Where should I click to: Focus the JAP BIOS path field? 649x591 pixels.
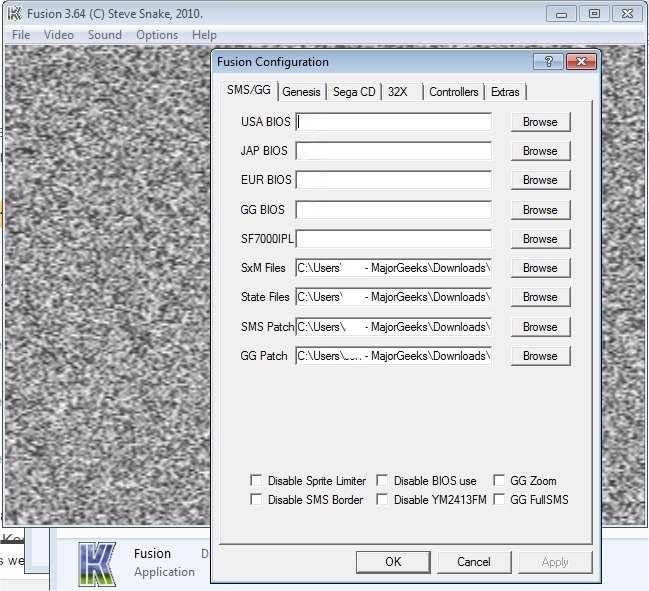394,151
